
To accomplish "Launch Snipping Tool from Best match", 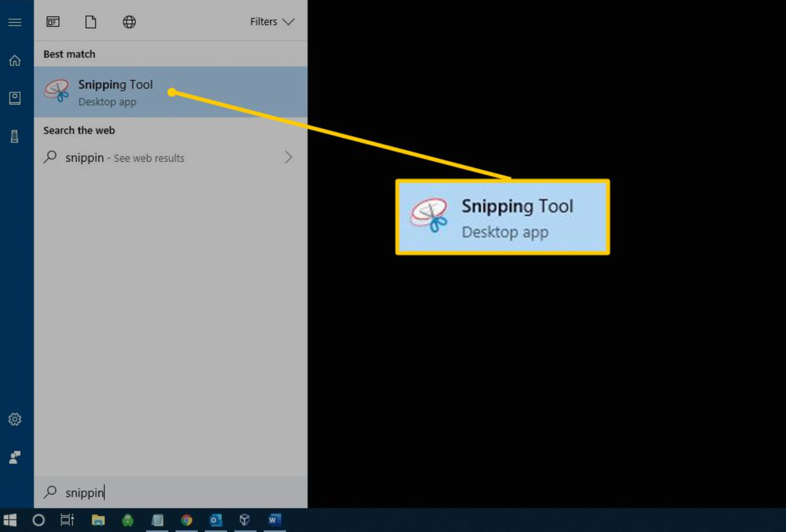I will (x=171, y=92).
